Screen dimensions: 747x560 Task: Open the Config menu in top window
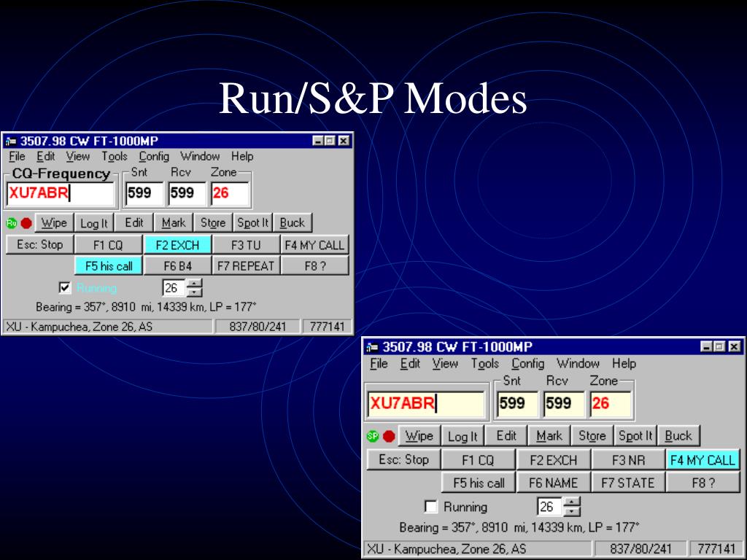point(154,156)
